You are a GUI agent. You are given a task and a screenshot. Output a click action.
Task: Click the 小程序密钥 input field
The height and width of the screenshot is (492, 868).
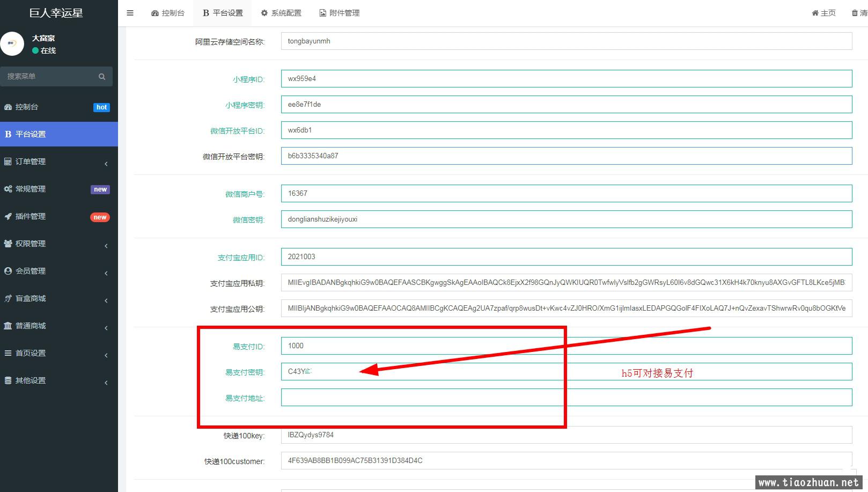tap(567, 105)
